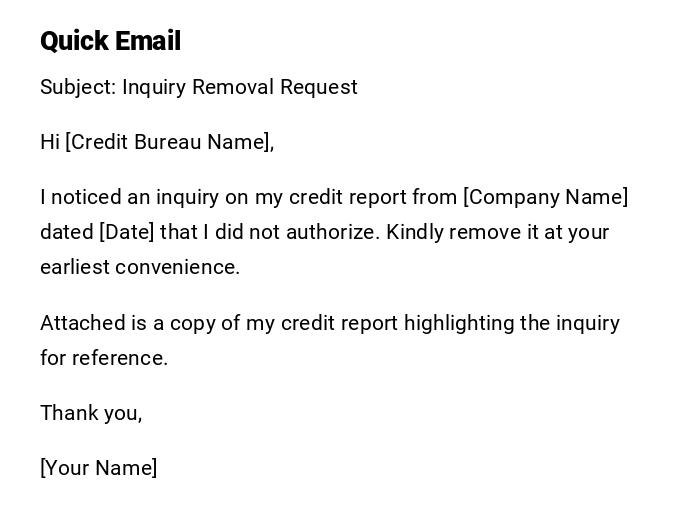Click the [Company Name] placeholder
The height and width of the screenshot is (530, 700).
click(545, 197)
